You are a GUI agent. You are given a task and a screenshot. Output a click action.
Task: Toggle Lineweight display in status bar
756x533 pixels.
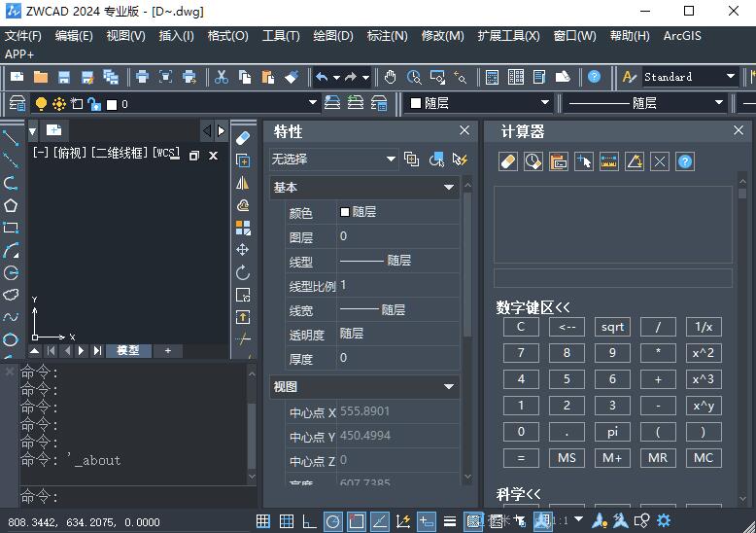point(450,521)
